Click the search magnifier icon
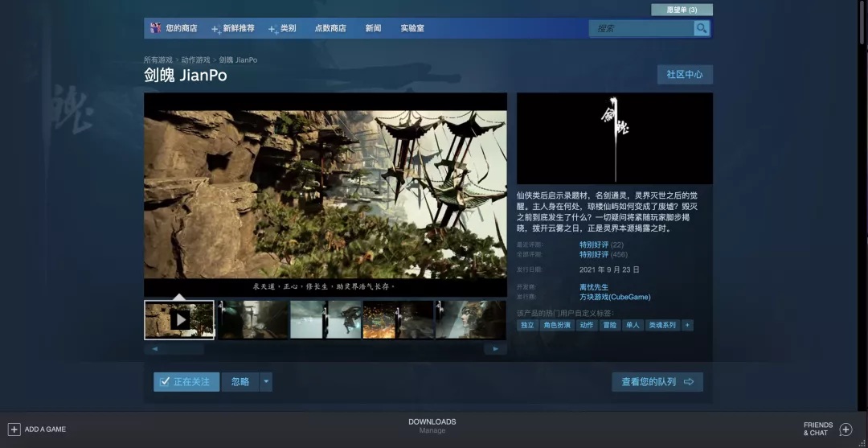 (702, 28)
